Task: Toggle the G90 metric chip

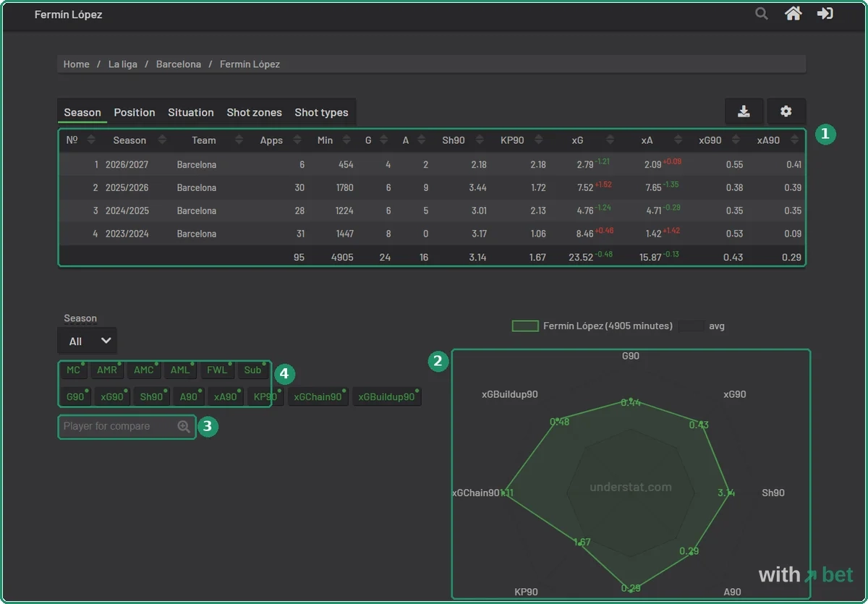Action: [75, 397]
